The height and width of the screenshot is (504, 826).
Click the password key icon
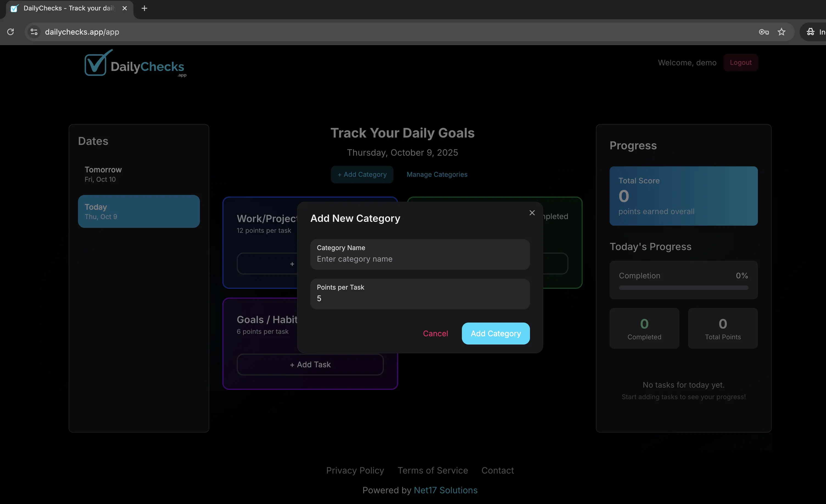pyautogui.click(x=763, y=32)
